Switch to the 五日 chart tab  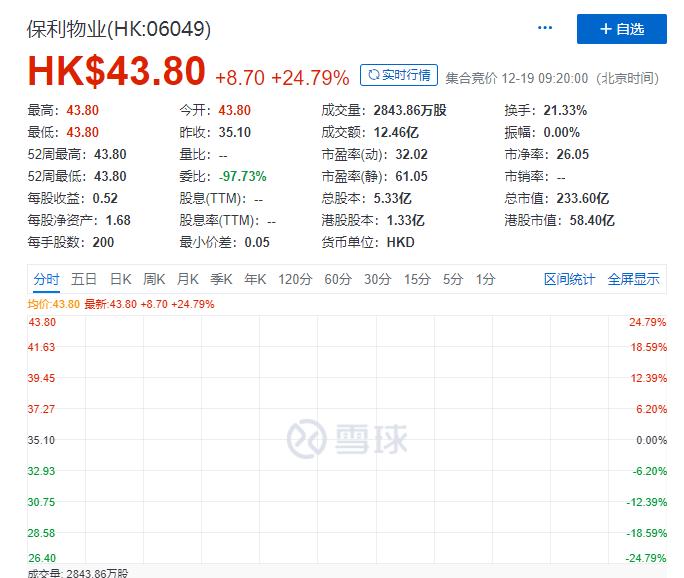click(x=84, y=279)
